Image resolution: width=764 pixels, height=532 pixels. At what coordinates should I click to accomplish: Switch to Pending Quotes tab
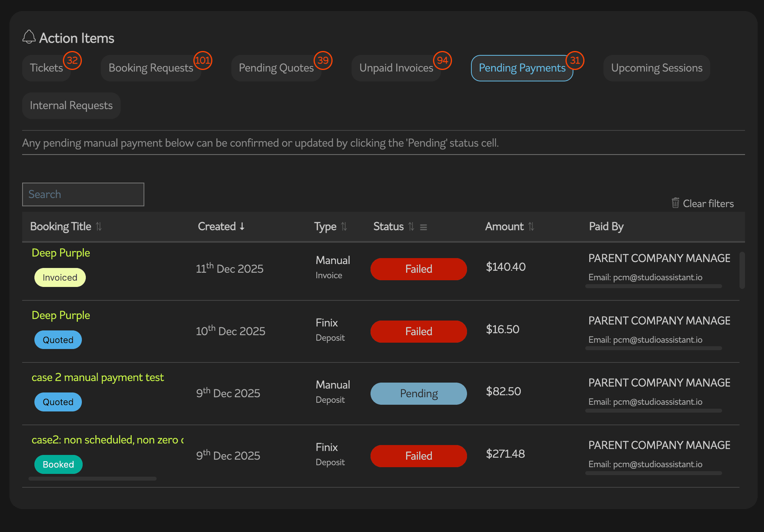[x=276, y=68]
